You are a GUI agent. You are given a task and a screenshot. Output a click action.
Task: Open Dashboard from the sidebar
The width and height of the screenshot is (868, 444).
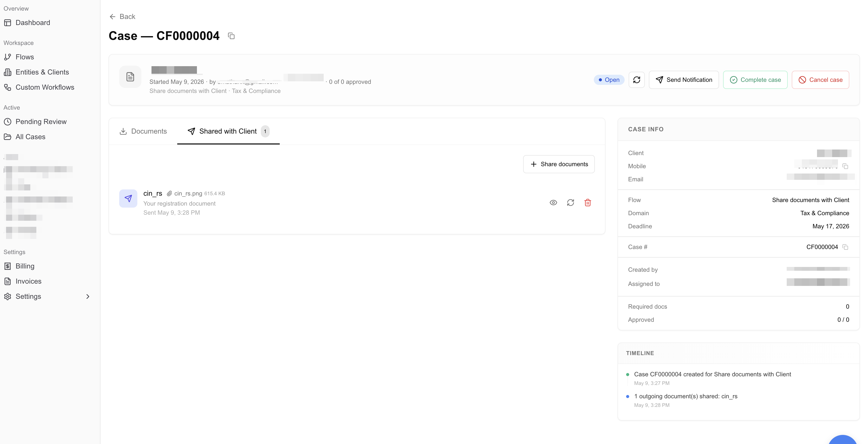tap(33, 22)
